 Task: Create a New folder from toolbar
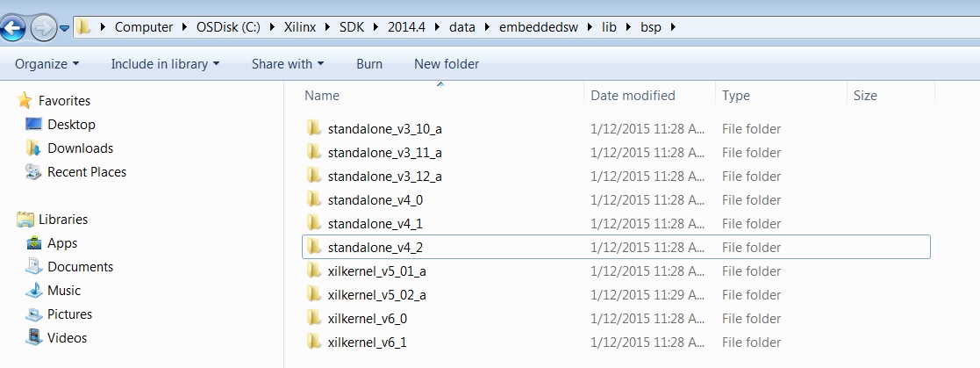pyautogui.click(x=447, y=64)
